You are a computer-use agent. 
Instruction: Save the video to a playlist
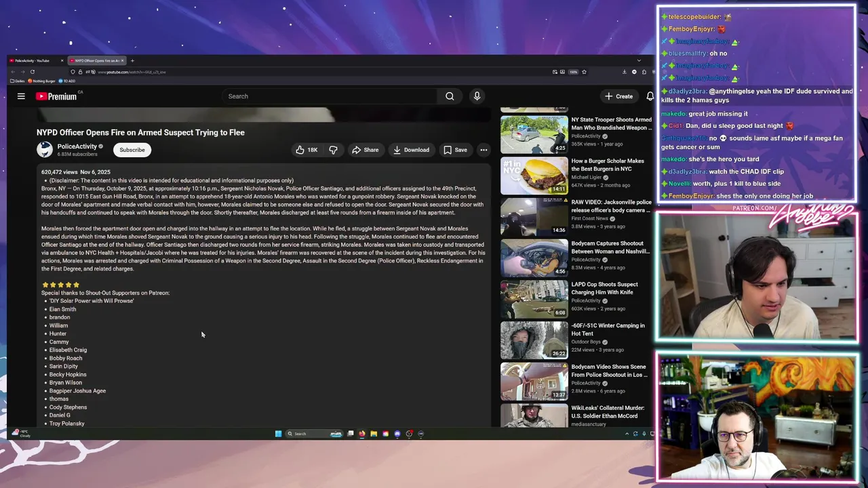coord(455,150)
